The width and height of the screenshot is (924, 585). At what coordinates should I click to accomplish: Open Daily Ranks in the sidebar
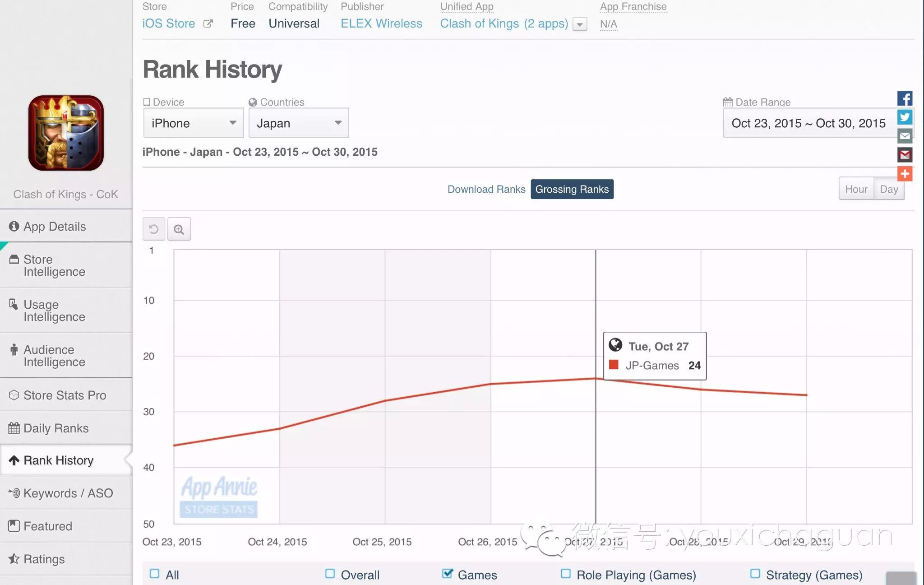pyautogui.click(x=56, y=428)
